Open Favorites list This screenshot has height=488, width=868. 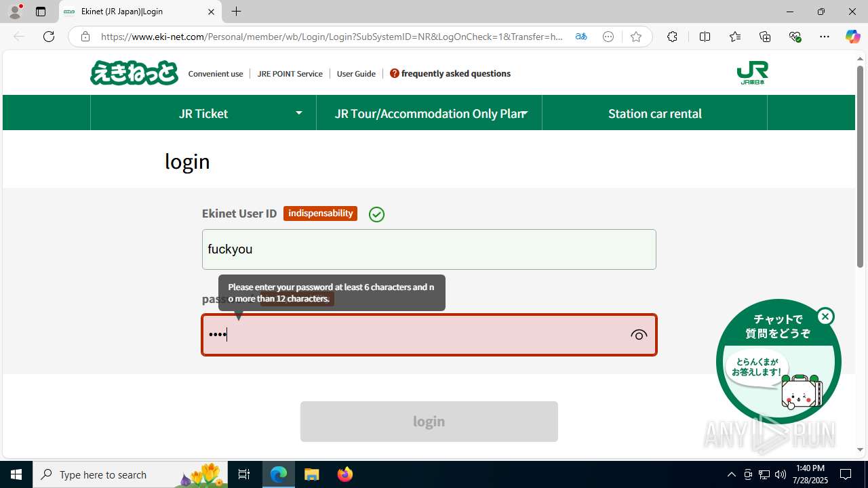(735, 37)
